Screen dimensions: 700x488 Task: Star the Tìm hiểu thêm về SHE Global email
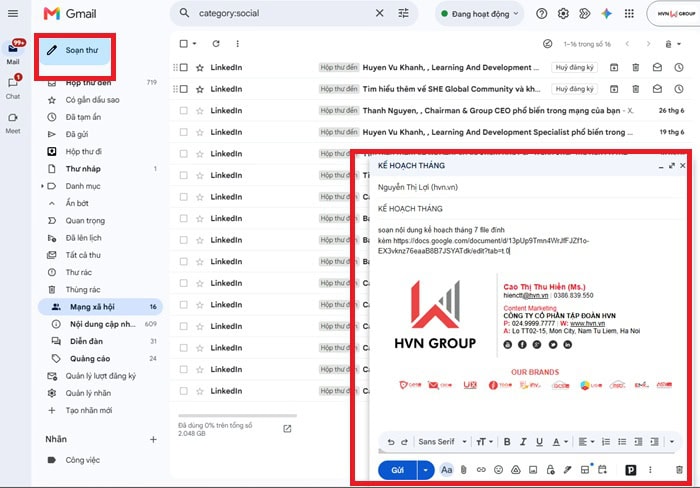tap(200, 89)
